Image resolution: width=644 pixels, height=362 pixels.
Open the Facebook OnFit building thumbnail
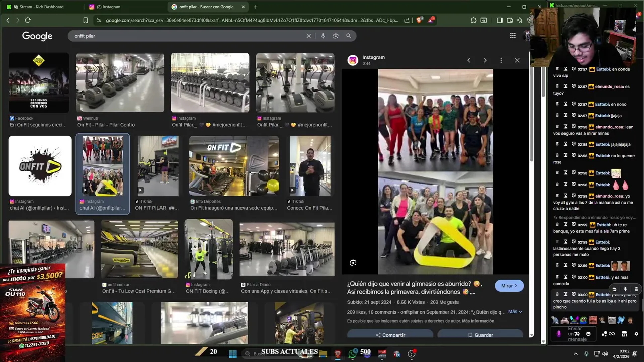point(39,82)
